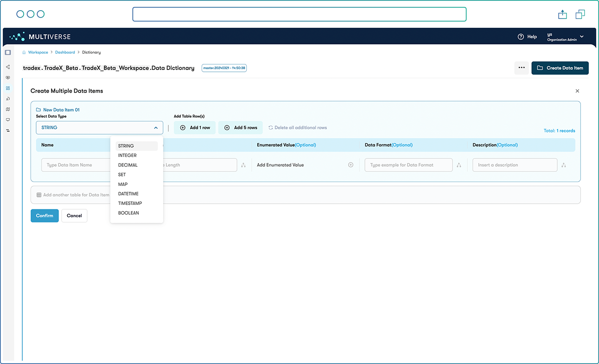Click the Data Format(Optional) column header
Image resolution: width=599 pixels, height=364 pixels.
click(389, 145)
